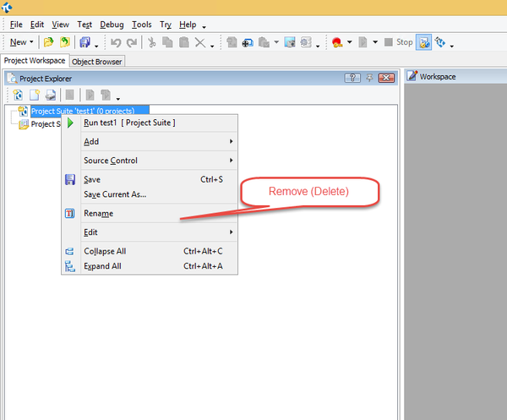Click Run test1 in context menu
507x420 pixels.
(x=129, y=123)
